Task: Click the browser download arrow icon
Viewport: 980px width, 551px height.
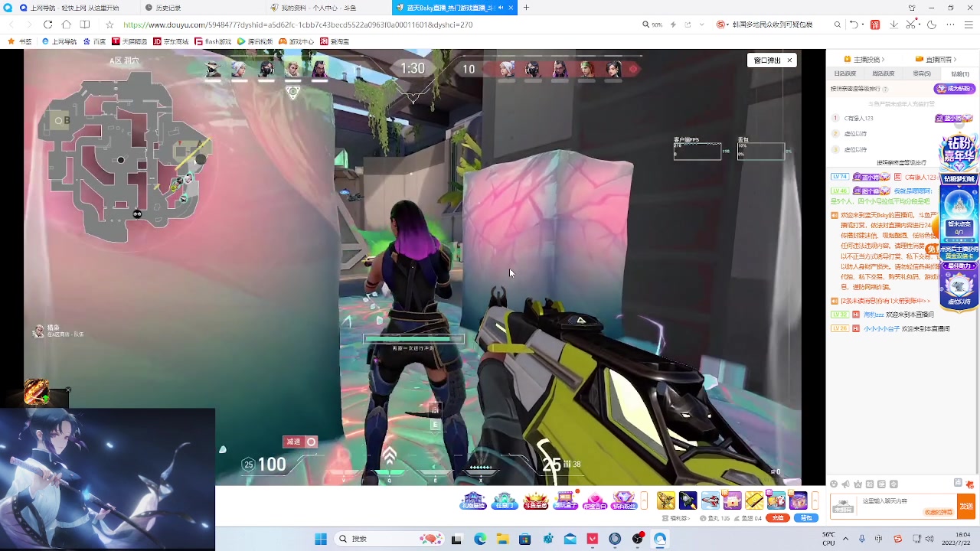Action: pyautogui.click(x=893, y=24)
